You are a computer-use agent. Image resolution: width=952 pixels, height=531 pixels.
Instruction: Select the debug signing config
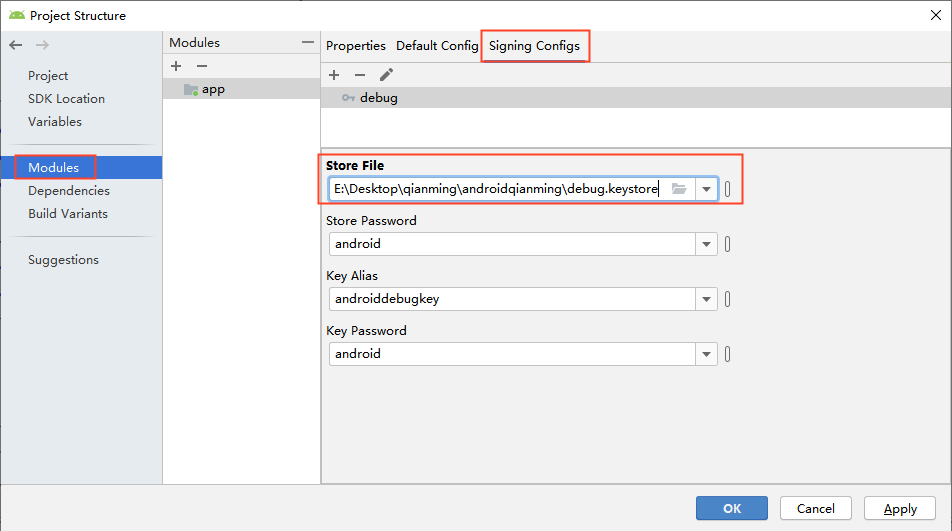tap(378, 98)
